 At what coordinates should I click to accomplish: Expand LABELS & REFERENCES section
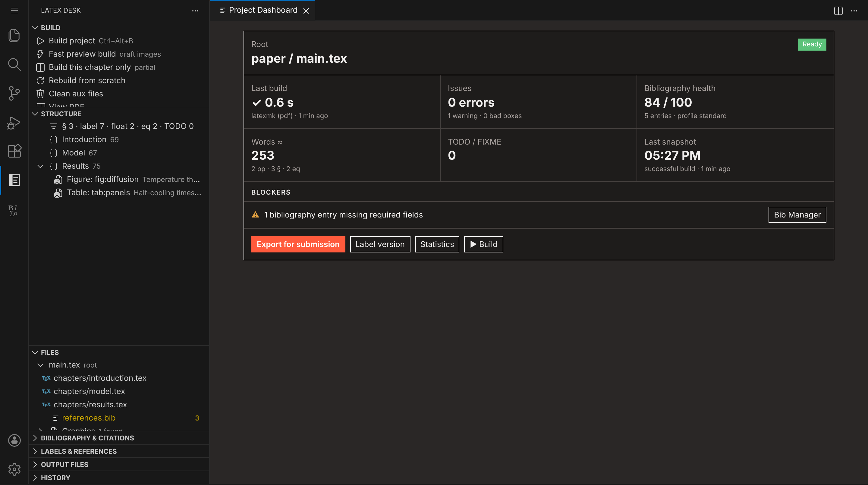point(119,451)
